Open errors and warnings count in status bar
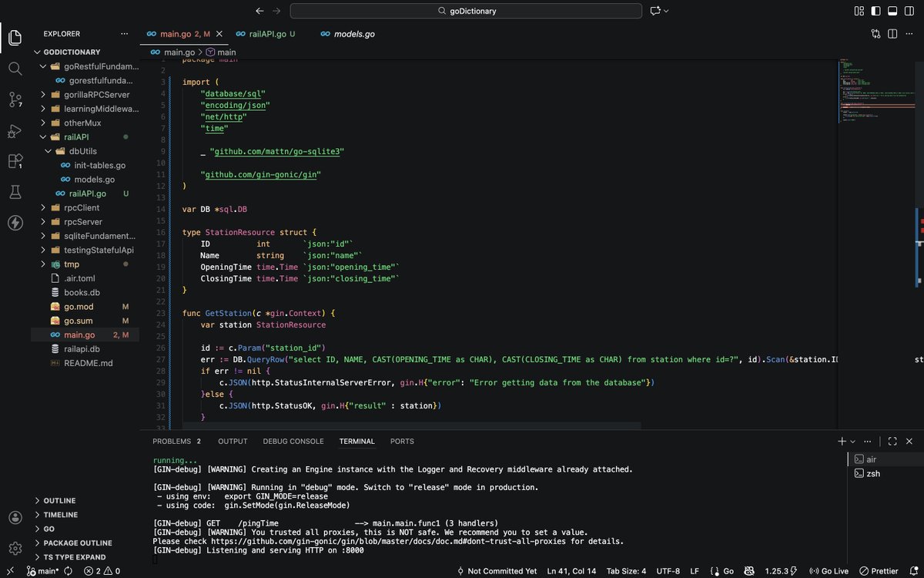The width and height of the screenshot is (924, 578). (102, 571)
